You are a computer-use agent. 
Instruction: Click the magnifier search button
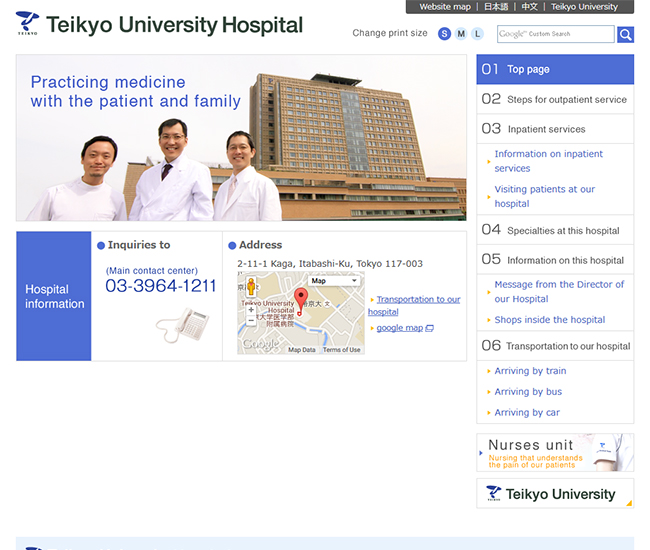[625, 34]
